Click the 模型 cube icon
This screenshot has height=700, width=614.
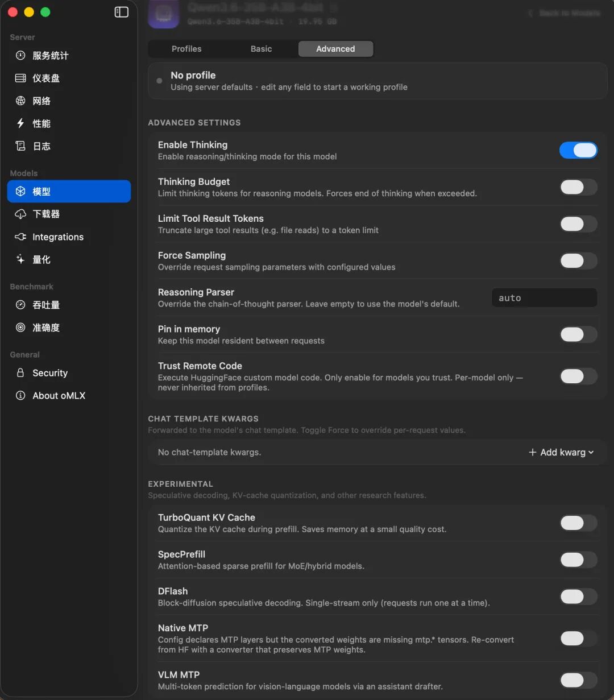20,192
